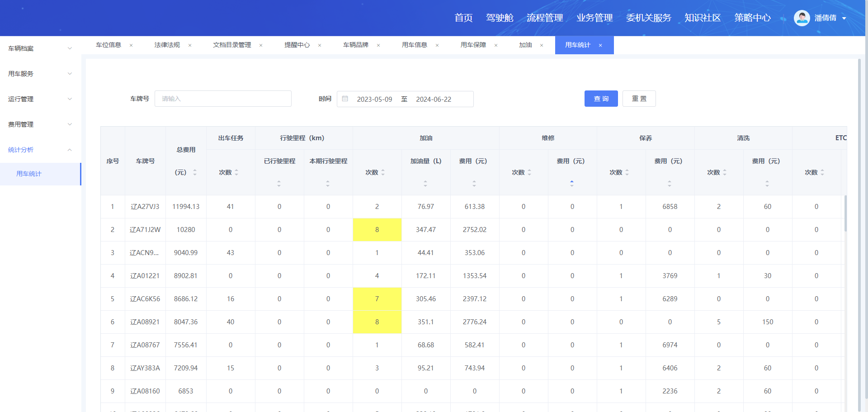Switch to the 提醒中心 tab
This screenshot has width=868, height=412.
297,45
